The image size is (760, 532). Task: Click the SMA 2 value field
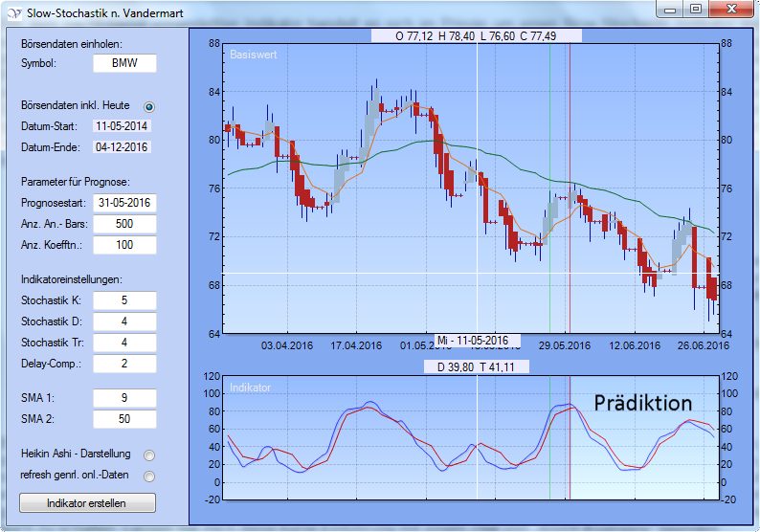(124, 418)
